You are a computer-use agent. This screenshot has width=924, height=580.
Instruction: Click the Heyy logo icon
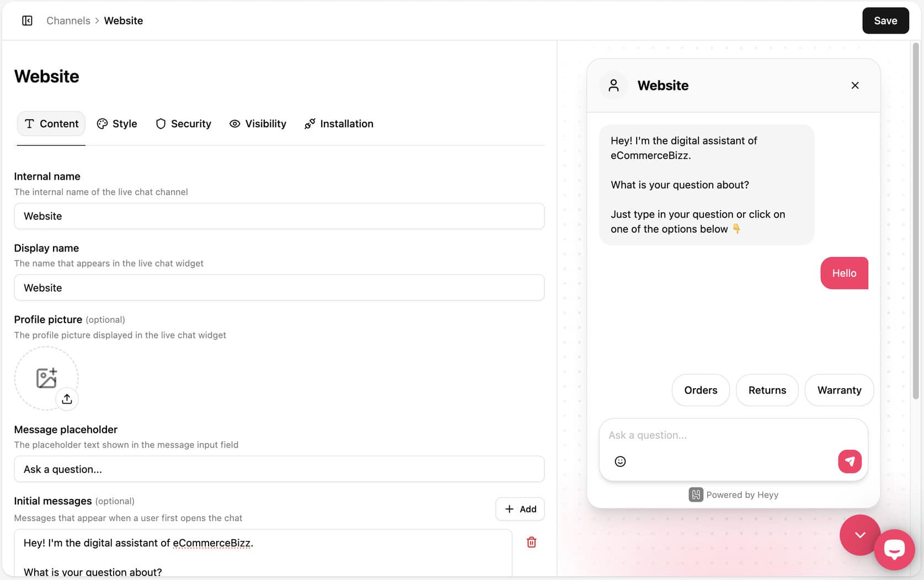696,495
